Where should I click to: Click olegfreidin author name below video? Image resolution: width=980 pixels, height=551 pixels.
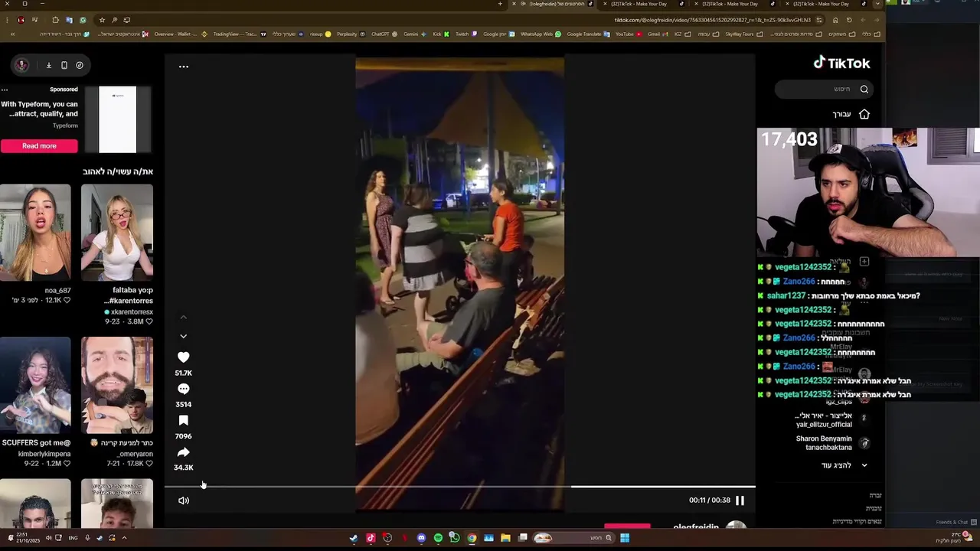point(696,527)
